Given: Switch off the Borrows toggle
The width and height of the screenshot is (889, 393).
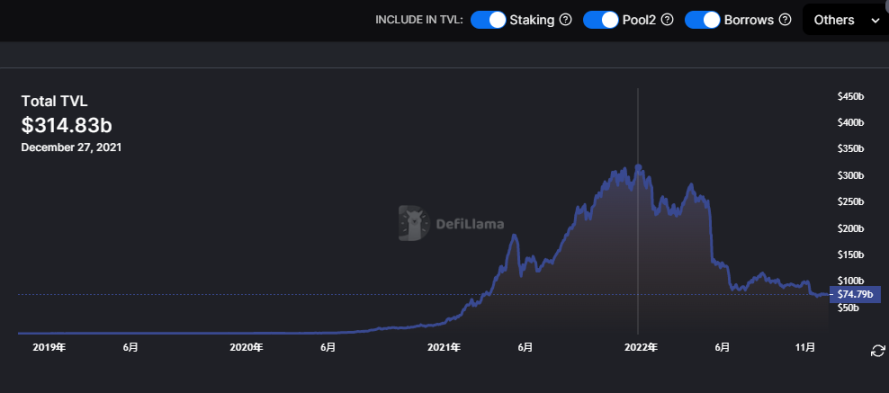Looking at the screenshot, I should (x=702, y=20).
